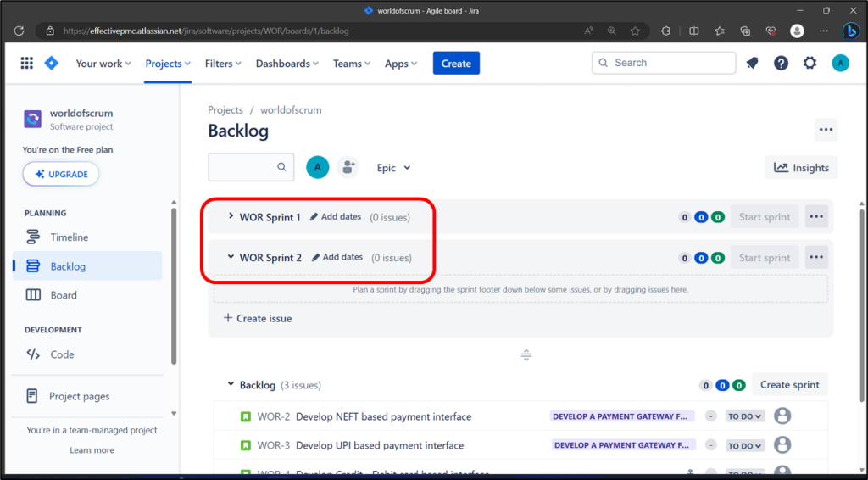The width and height of the screenshot is (868, 480).
Task: Open the help question mark icon
Action: pos(781,63)
